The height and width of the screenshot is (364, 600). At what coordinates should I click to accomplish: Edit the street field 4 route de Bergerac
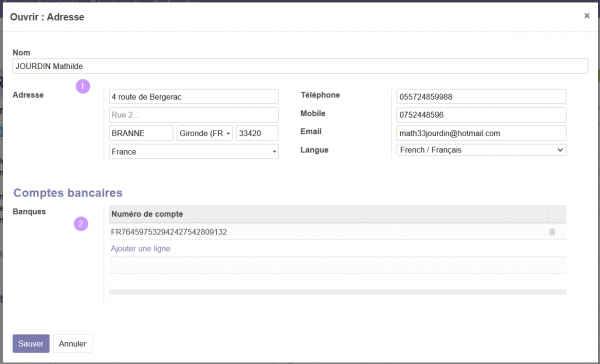point(194,97)
